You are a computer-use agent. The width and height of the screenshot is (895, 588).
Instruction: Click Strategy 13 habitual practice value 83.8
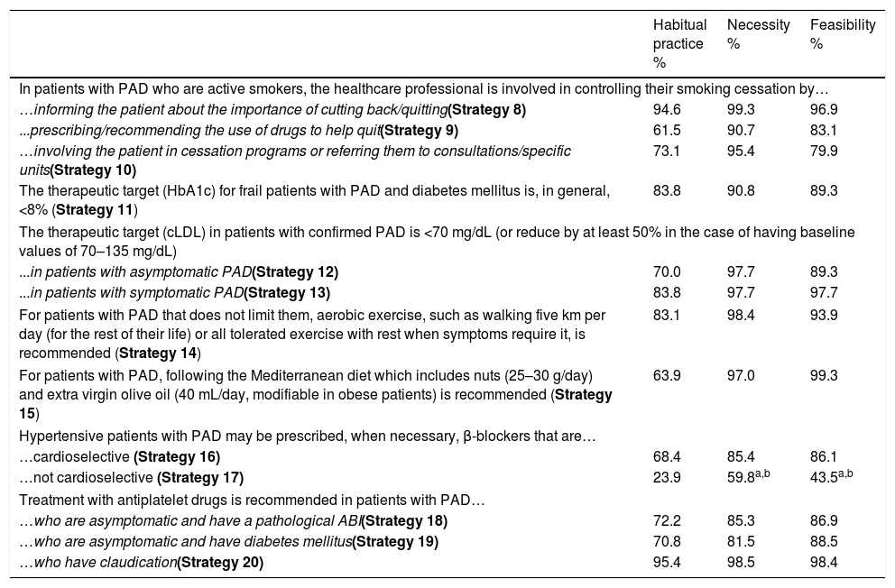tap(667, 292)
